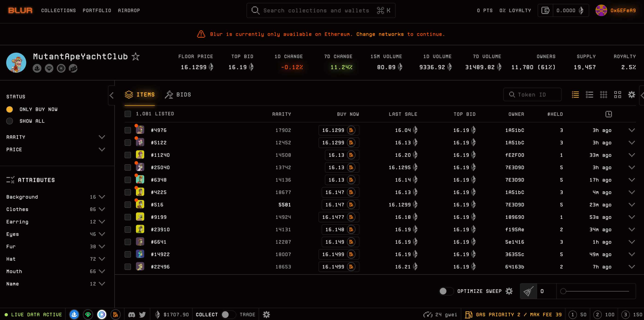Click the OpenSea marketplace icon in footer
Viewport: 644px width, 320px height.
[x=74, y=314]
